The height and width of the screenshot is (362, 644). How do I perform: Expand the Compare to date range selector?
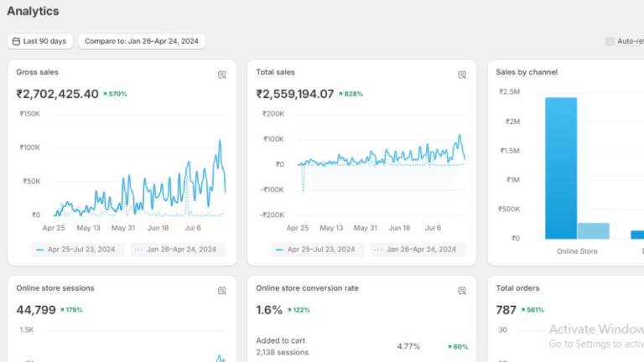pos(142,41)
